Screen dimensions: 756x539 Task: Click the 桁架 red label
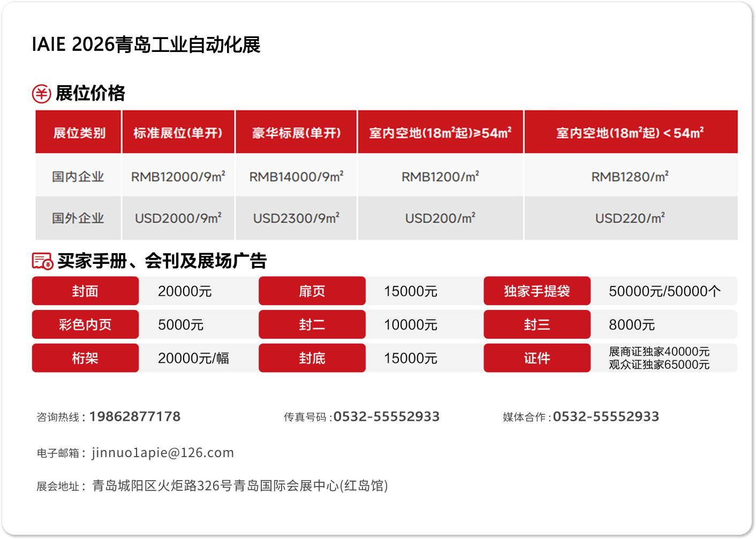85,358
